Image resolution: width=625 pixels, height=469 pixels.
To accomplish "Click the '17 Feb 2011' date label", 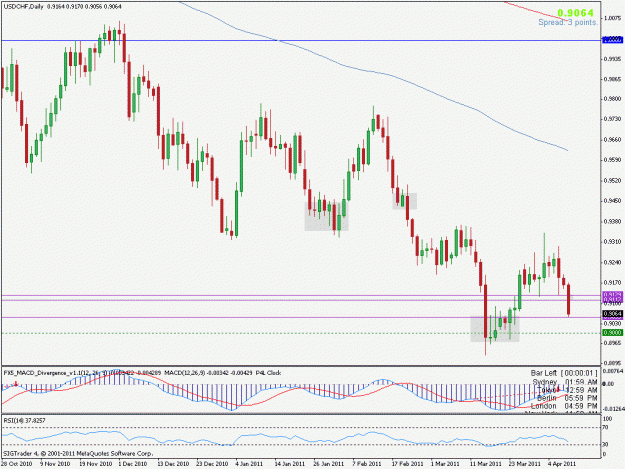I will tap(407, 464).
